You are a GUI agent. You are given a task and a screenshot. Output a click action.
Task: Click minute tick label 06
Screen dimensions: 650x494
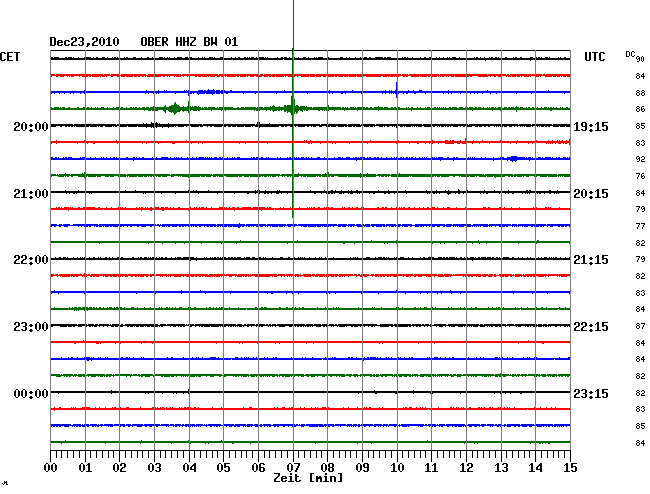point(258,467)
